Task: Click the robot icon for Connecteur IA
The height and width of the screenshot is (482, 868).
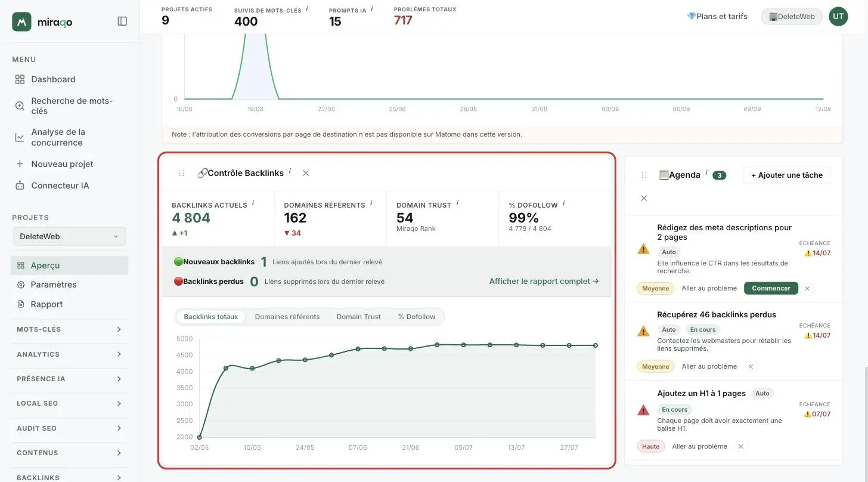Action: 20,186
